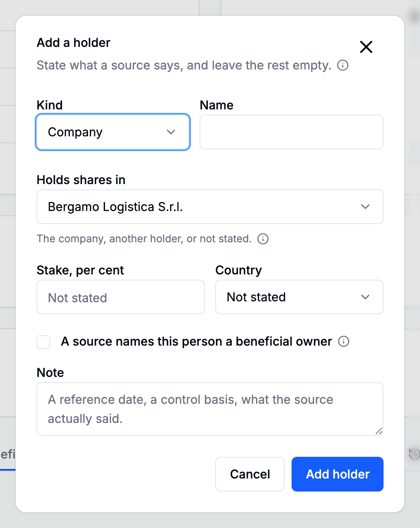Click the 'Country' field label
The image size is (420, 528).
pyautogui.click(x=239, y=270)
